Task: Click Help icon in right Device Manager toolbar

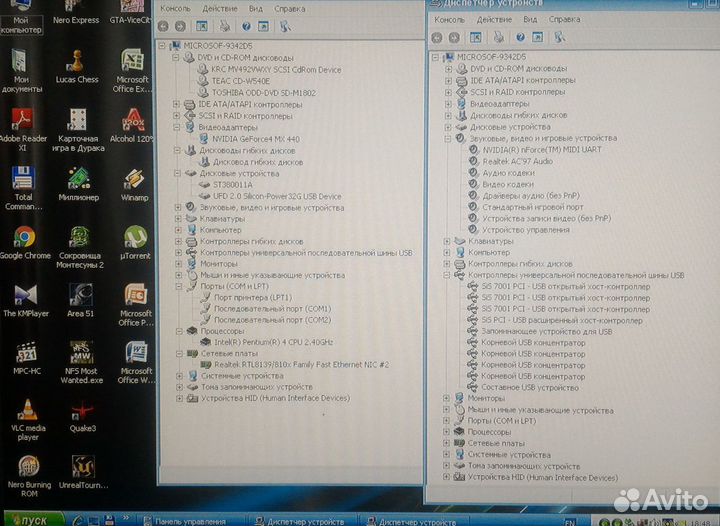Action: tap(520, 37)
